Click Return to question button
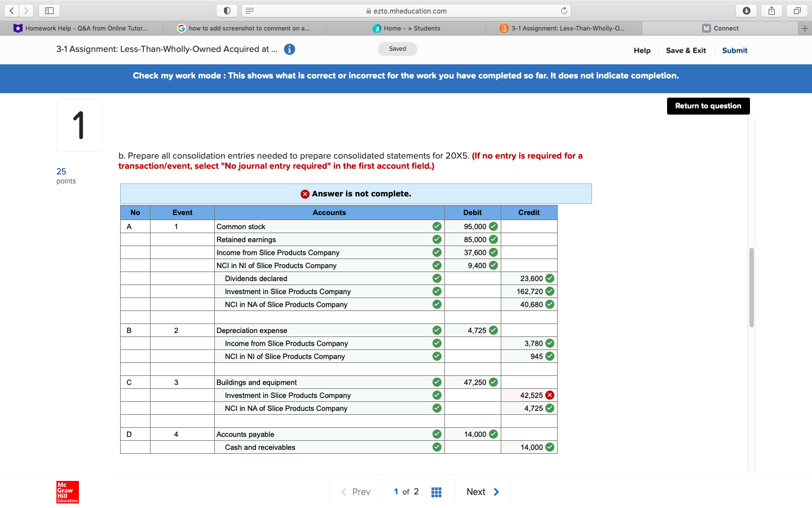 708,106
